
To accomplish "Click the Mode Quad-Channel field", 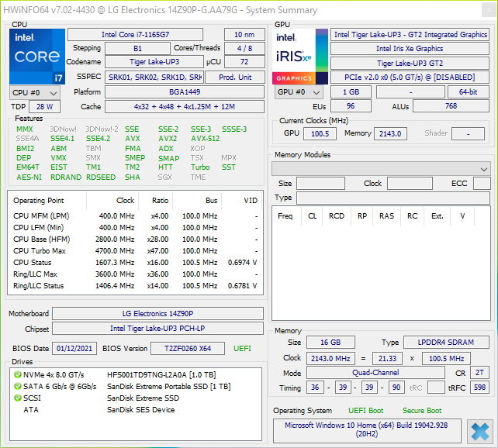I will [375, 373].
